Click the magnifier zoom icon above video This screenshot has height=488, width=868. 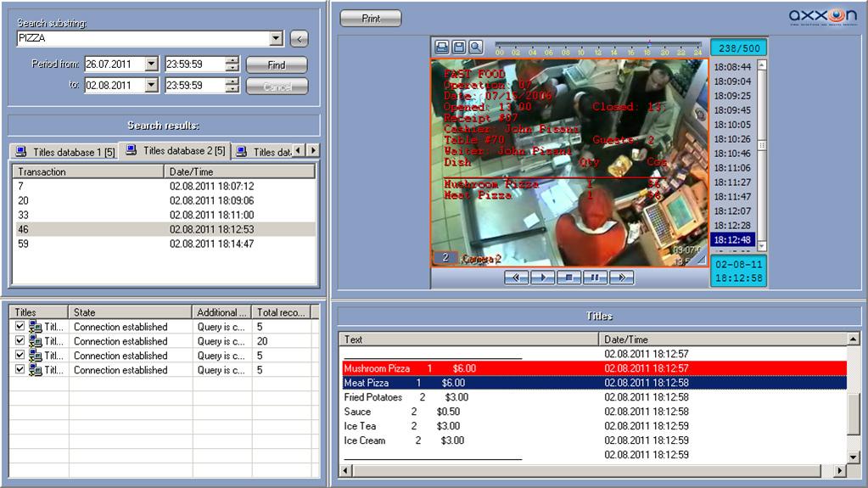click(475, 47)
